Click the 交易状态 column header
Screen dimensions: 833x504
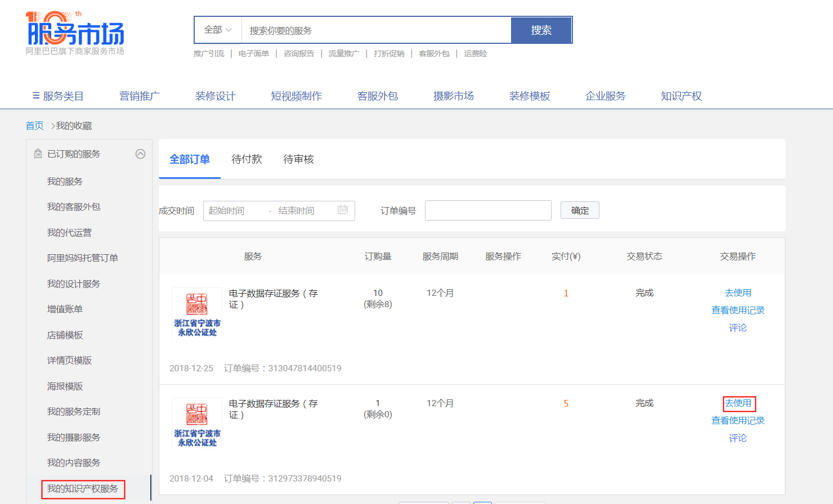(644, 256)
